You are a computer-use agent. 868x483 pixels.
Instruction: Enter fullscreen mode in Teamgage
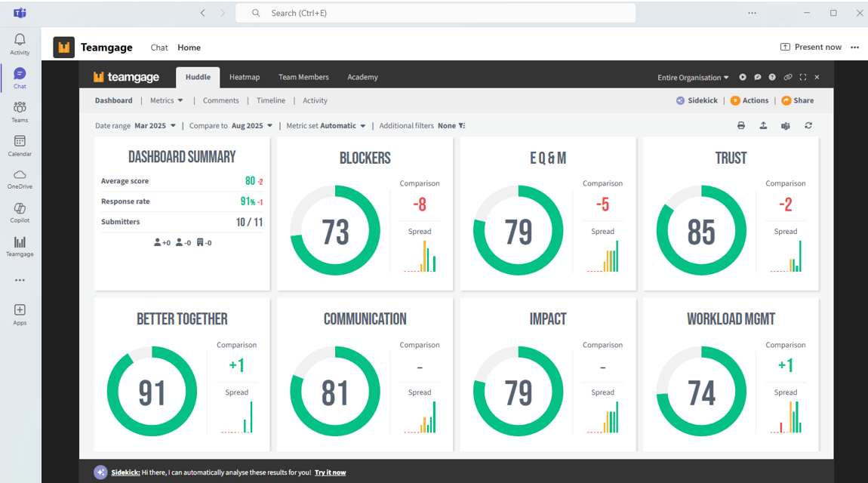802,77
